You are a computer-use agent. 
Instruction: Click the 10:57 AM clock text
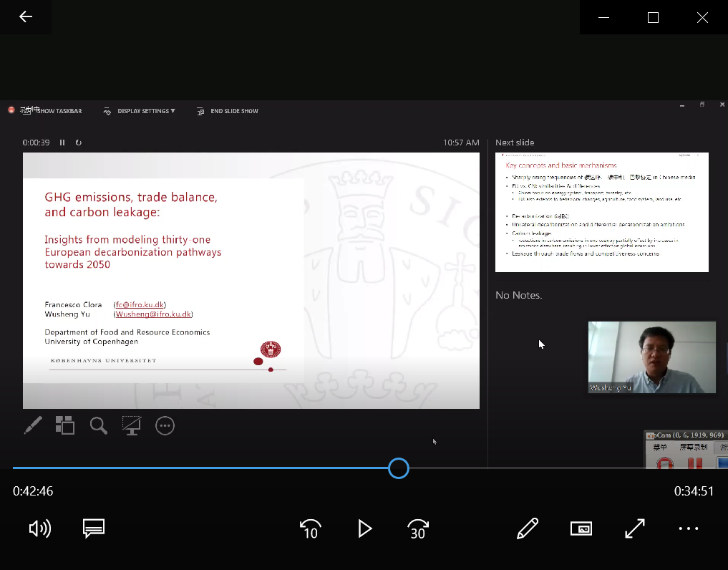[461, 142]
